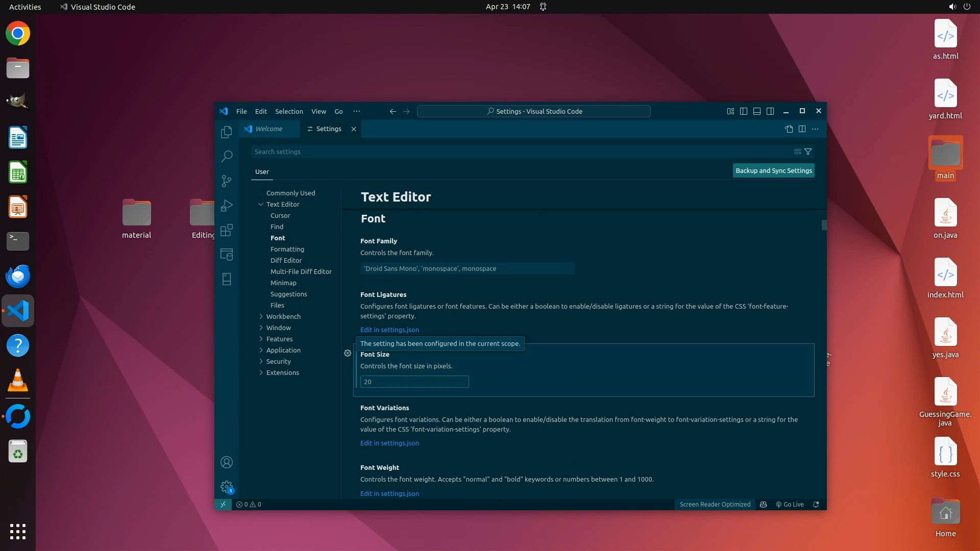
Task: Open the Extensions view
Action: 227,230
